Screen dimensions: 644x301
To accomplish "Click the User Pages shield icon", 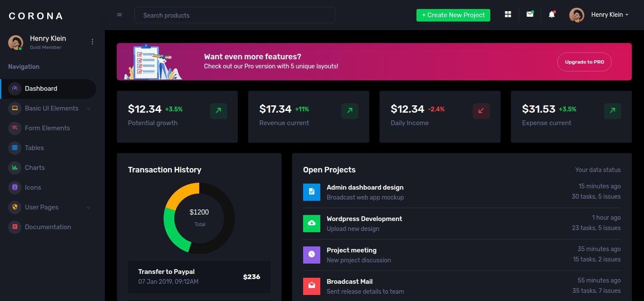I will (15, 207).
